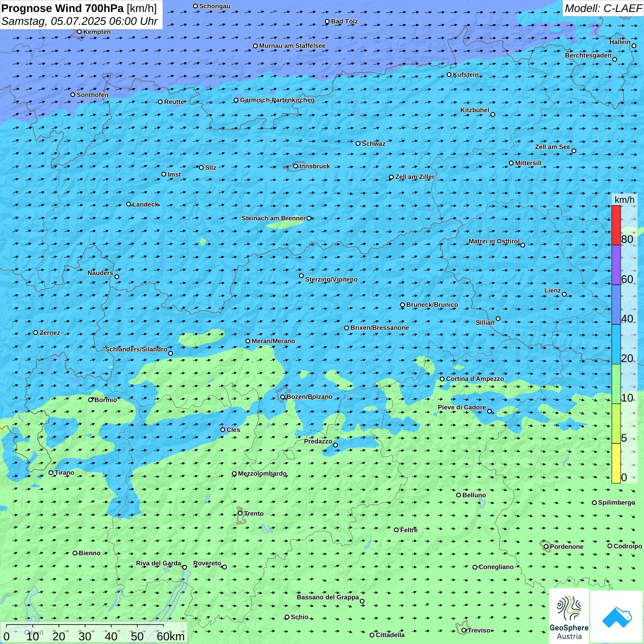The width and height of the screenshot is (644, 644).
Task: Pick the yellow swatch in the km/h legend
Action: pos(616,463)
